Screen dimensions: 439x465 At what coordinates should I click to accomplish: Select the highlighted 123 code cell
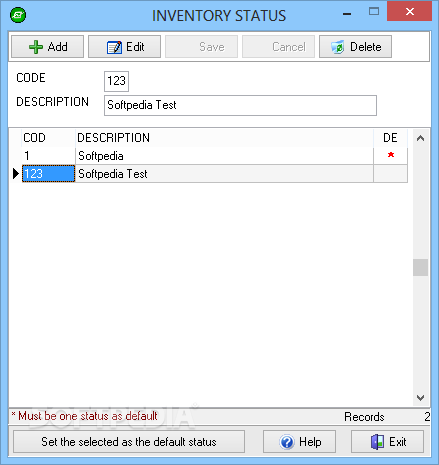coord(49,174)
